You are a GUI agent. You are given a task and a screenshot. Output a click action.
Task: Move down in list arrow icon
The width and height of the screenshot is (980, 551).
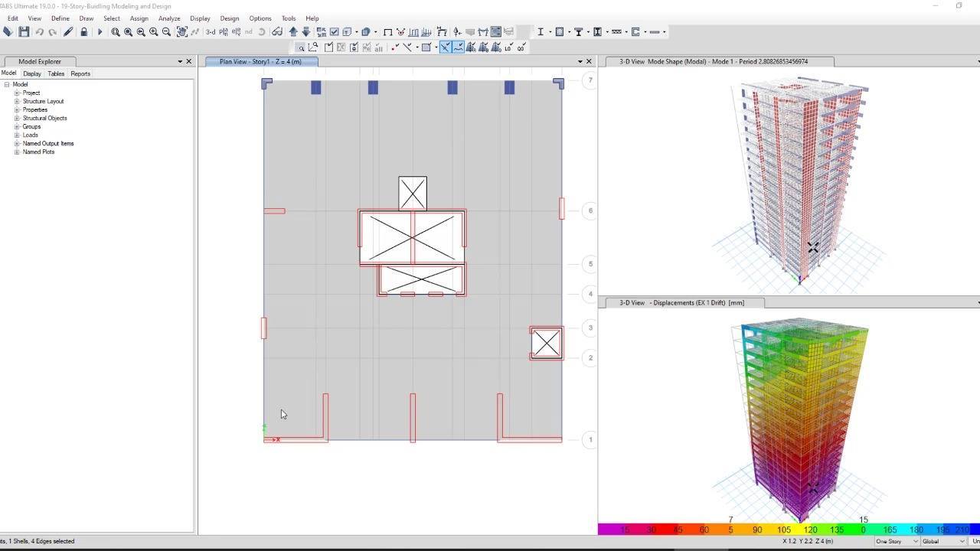pyautogui.click(x=306, y=31)
